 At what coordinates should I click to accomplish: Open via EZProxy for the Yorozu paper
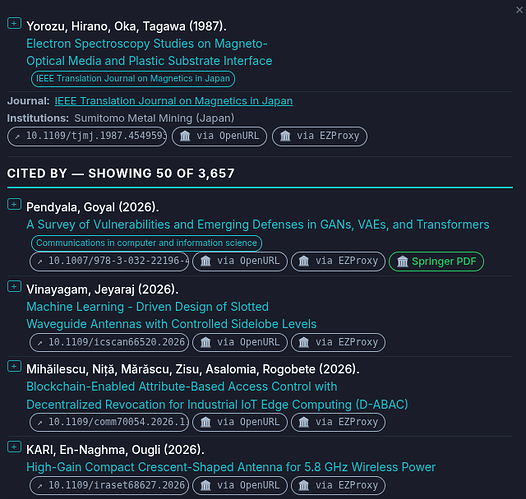[319, 136]
